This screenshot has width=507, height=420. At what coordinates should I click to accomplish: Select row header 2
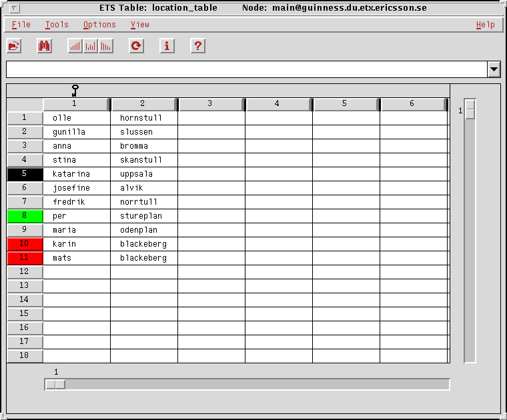pyautogui.click(x=25, y=132)
